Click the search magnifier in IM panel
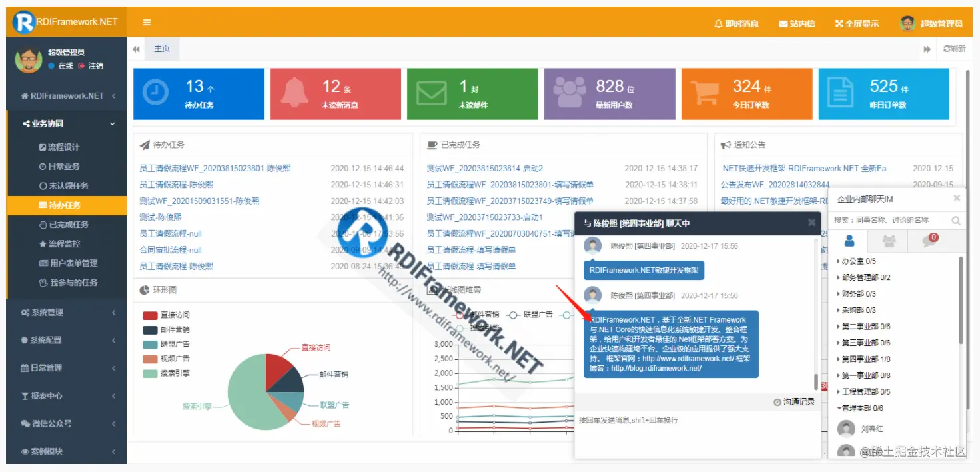This screenshot has height=472, width=980. pyautogui.click(x=956, y=220)
